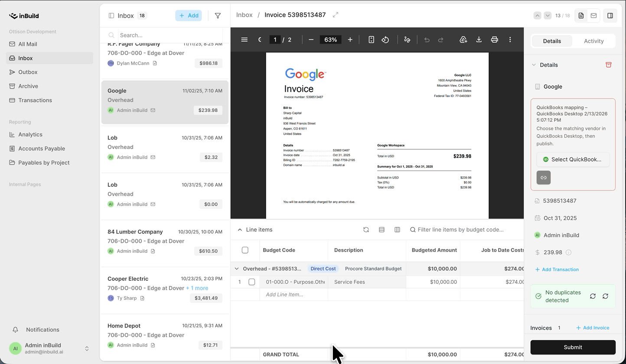Click the Add Transaction link
626x364 pixels.
point(557,270)
